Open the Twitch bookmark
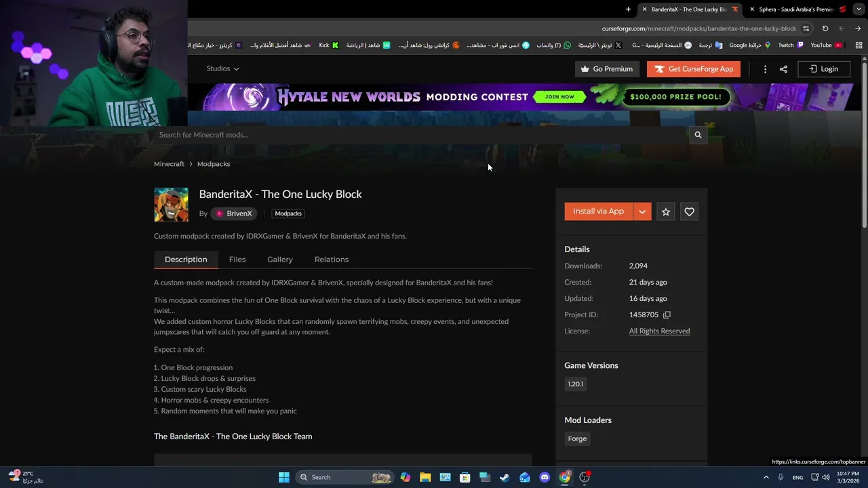Viewport: 868px width, 488px height. pyautogui.click(x=791, y=45)
